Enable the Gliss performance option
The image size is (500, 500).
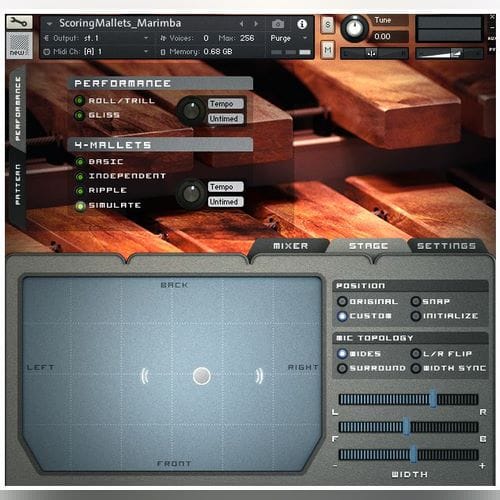pyautogui.click(x=79, y=115)
